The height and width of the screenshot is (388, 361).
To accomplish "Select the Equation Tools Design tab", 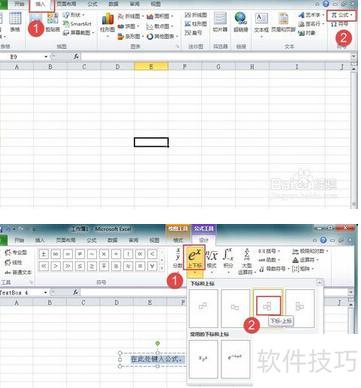I will click(x=204, y=240).
